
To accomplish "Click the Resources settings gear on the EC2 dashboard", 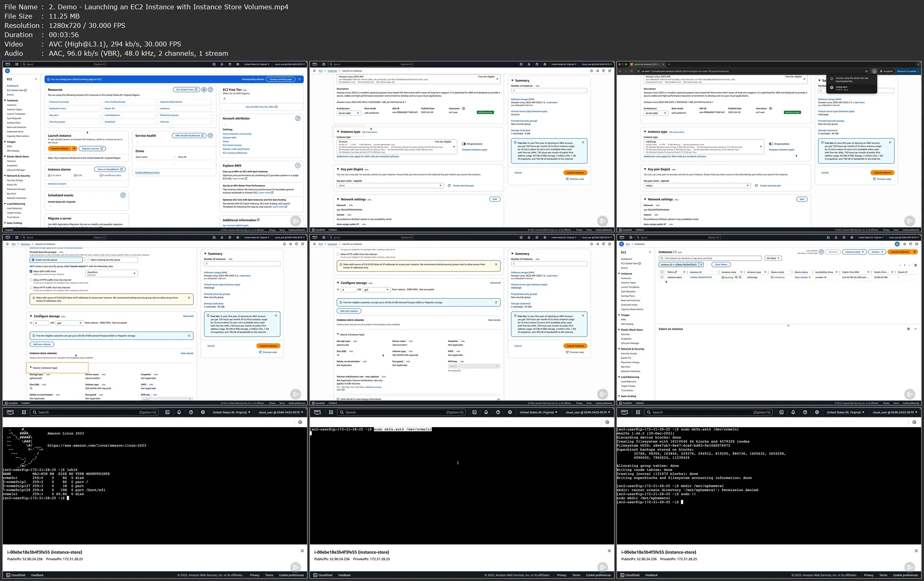I will [204, 90].
